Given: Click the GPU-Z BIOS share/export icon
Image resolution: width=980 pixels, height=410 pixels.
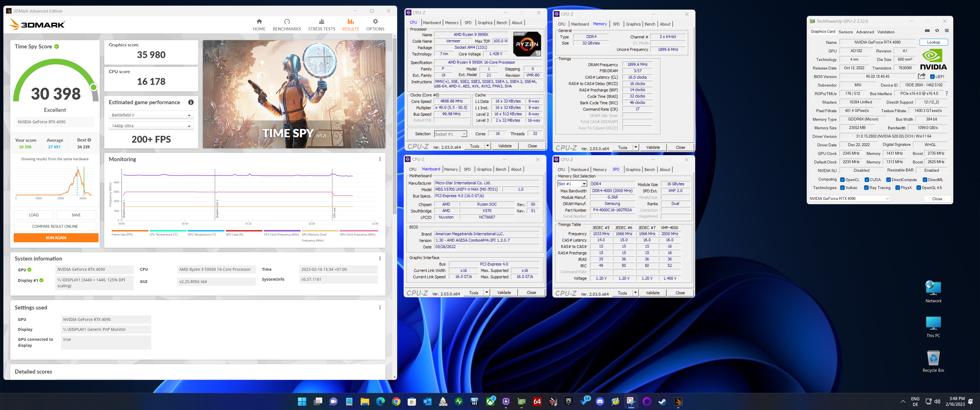Looking at the screenshot, I should [x=921, y=76].
